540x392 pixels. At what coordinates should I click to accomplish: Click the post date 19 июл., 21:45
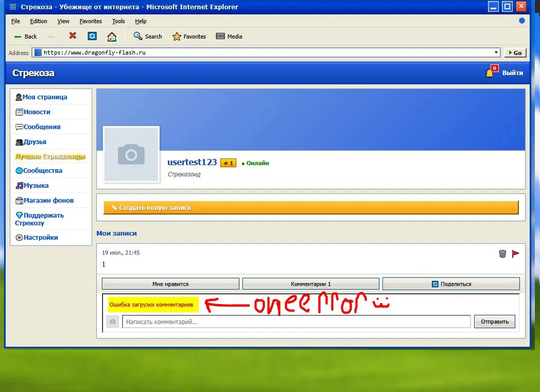pos(121,253)
